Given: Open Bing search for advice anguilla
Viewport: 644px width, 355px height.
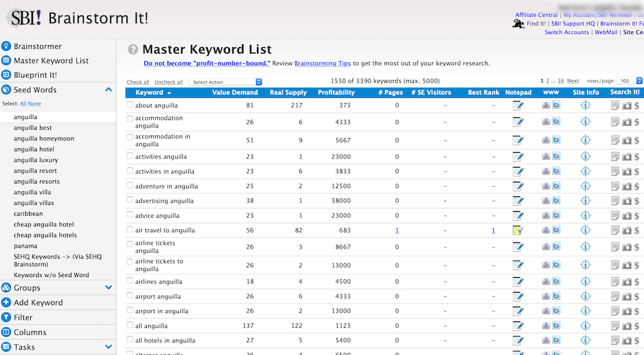Looking at the screenshot, I should coord(556,215).
